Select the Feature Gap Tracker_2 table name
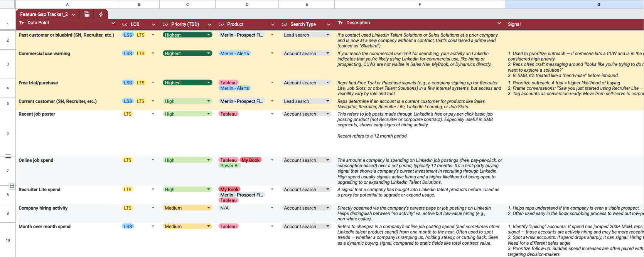This screenshot has height=257, width=644. [44, 14]
